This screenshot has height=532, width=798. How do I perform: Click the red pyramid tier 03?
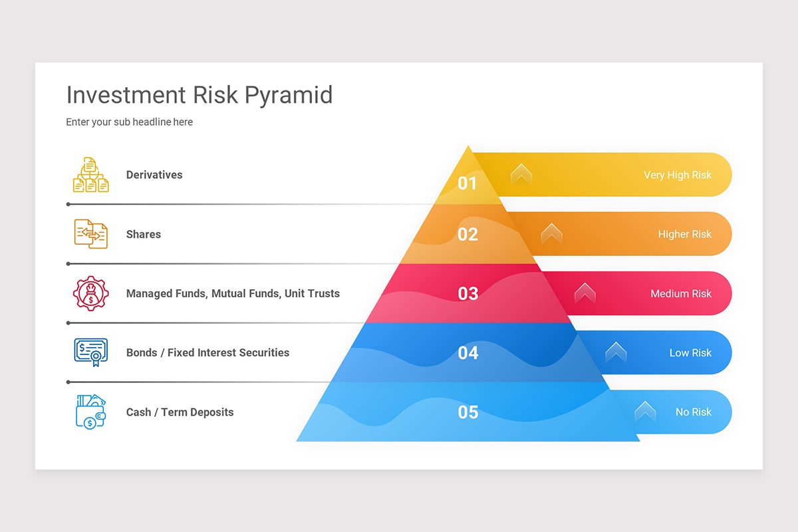tap(467, 293)
